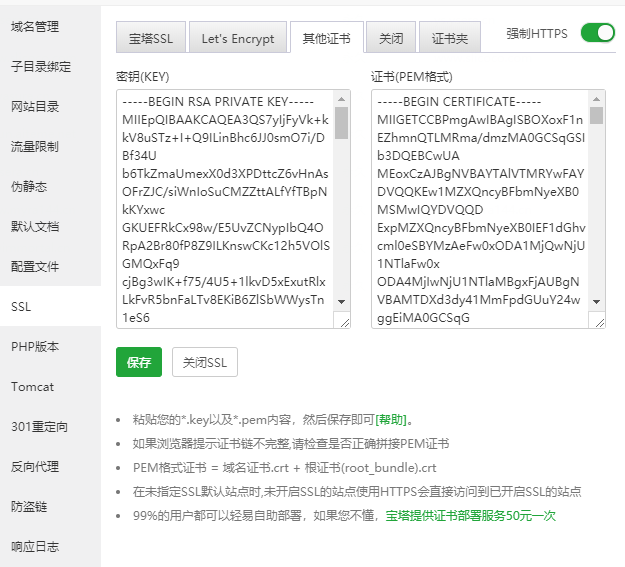Screen dimensions: 625x567
Task: Switch to the 证书夹 tab
Action: [449, 39]
